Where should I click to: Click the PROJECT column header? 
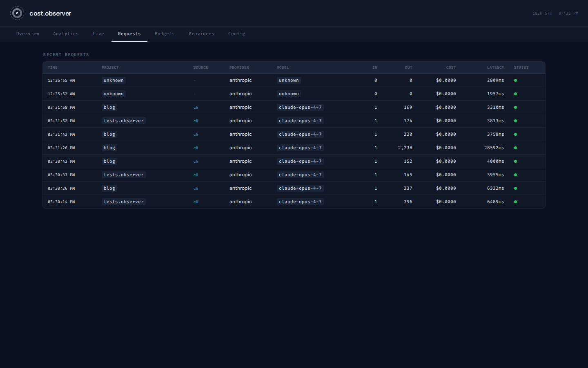pos(110,67)
